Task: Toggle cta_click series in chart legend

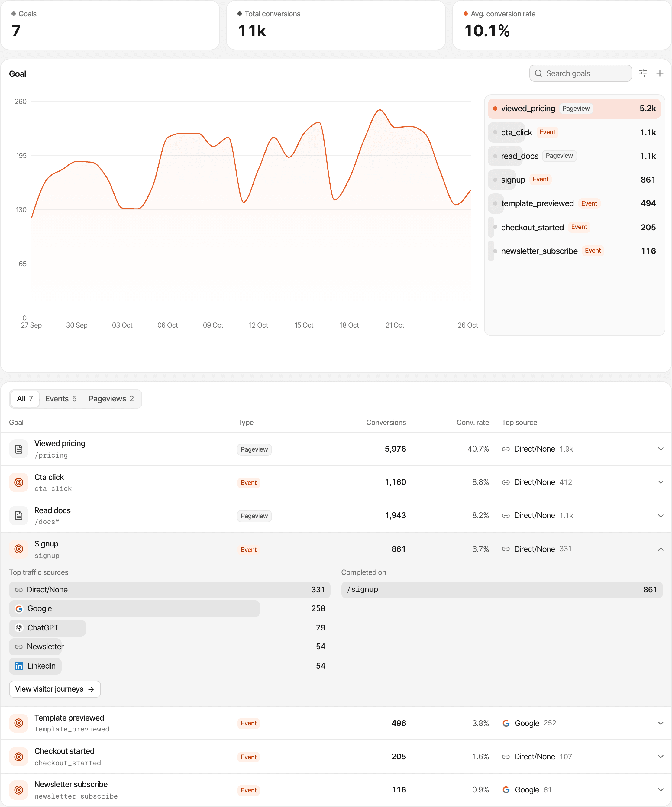Action: click(574, 133)
